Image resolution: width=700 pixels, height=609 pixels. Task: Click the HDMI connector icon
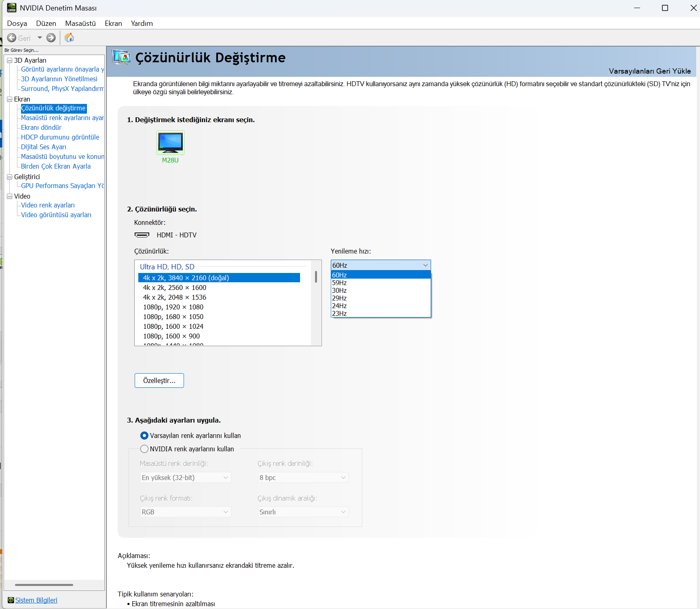click(142, 235)
